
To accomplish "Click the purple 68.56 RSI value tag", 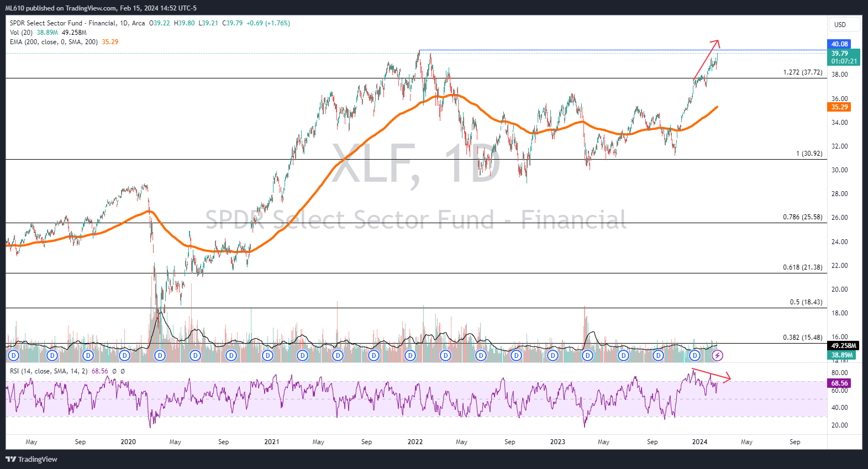I will click(x=839, y=383).
